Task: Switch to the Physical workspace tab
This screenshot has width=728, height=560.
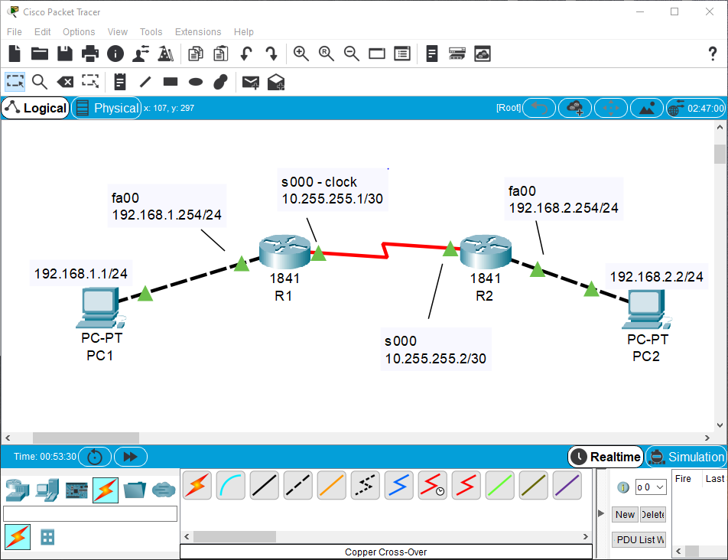Action: pyautogui.click(x=107, y=108)
